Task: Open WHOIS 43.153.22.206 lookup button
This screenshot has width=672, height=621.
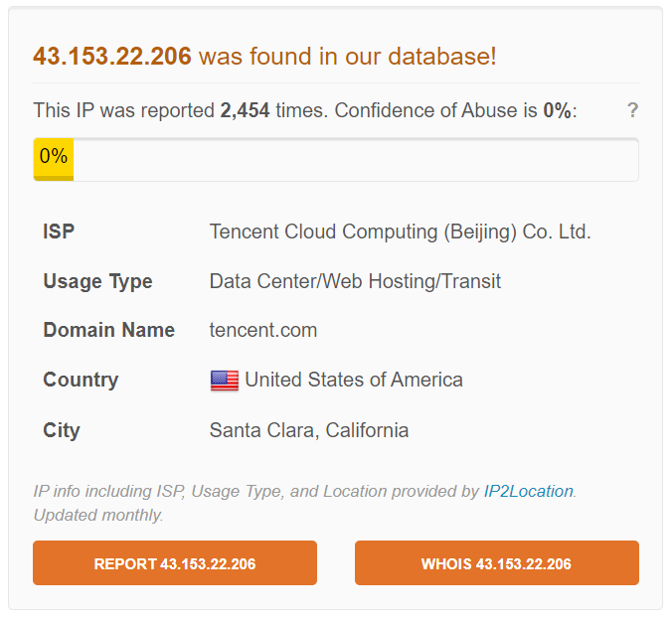Action: click(x=496, y=563)
